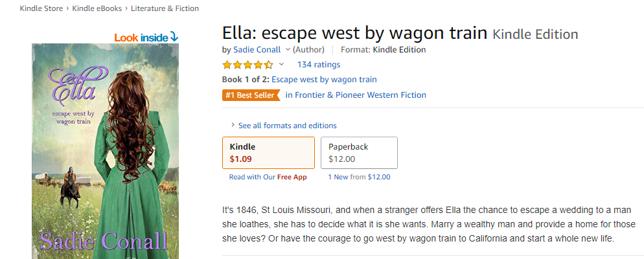Screen dimensions: 644x259
Task: Open Escape west by wagon train series link
Action: pos(324,80)
